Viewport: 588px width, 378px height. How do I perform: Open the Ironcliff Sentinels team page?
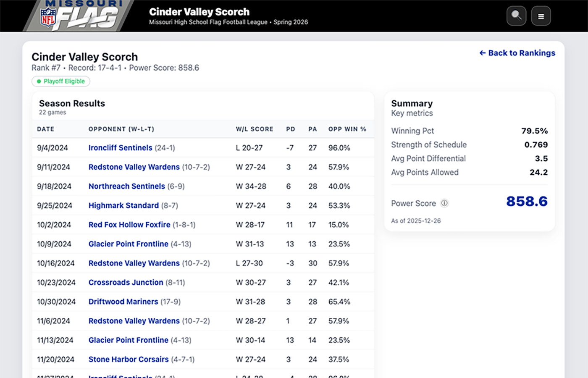[x=120, y=148]
